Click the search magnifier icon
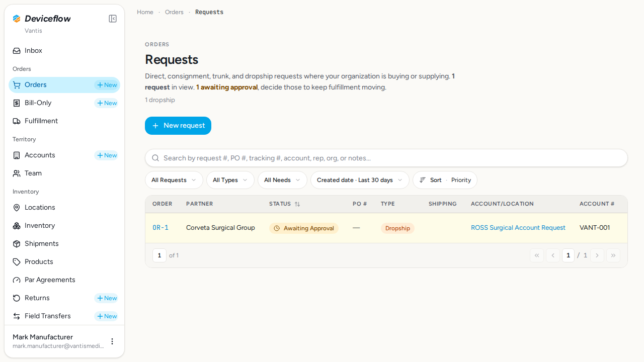The width and height of the screenshot is (644, 362). tap(155, 158)
